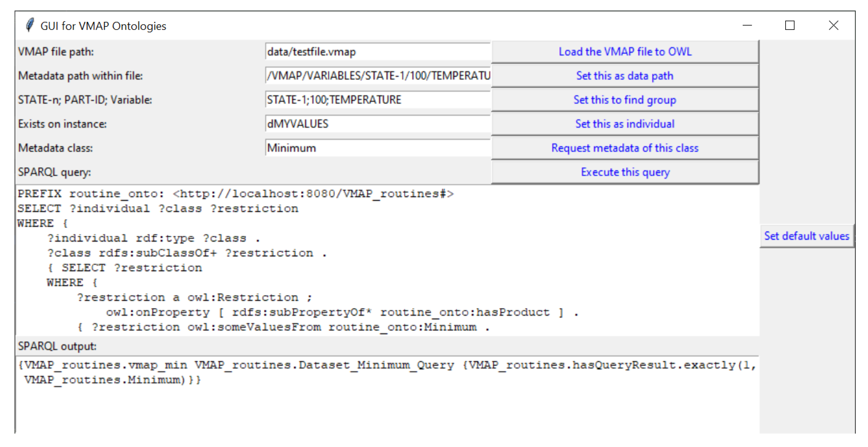This screenshot has height=447, width=868.
Task: Focus the Metadata class Minimum field
Action: (378, 148)
